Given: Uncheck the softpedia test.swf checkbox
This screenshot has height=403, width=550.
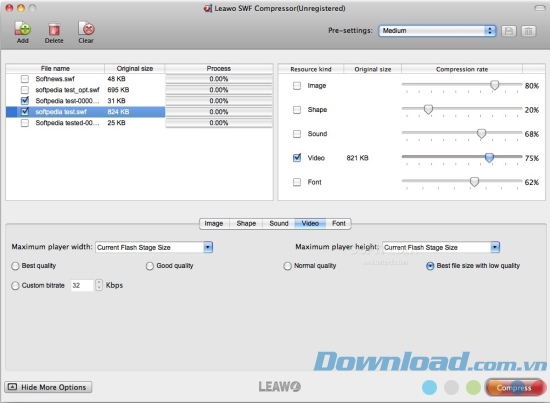Looking at the screenshot, I should click(x=25, y=112).
